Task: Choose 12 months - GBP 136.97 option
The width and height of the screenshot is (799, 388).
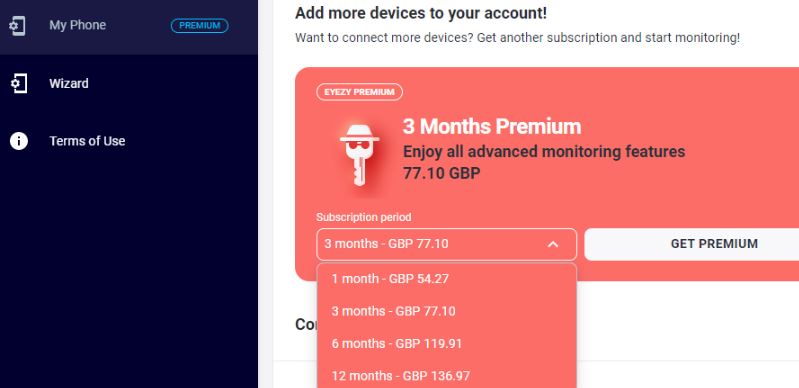Action: click(x=446, y=376)
